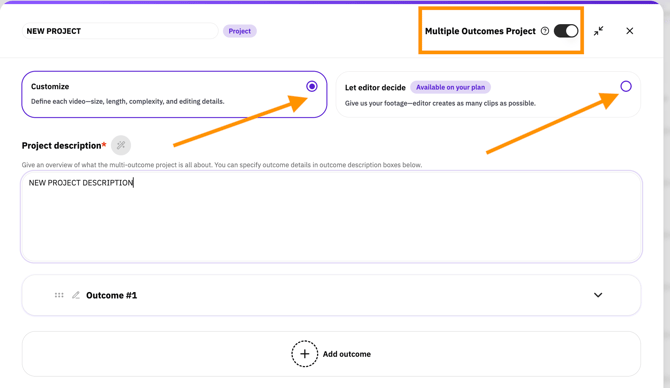Select the Customize radio button
The height and width of the screenshot is (388, 670).
pos(312,86)
